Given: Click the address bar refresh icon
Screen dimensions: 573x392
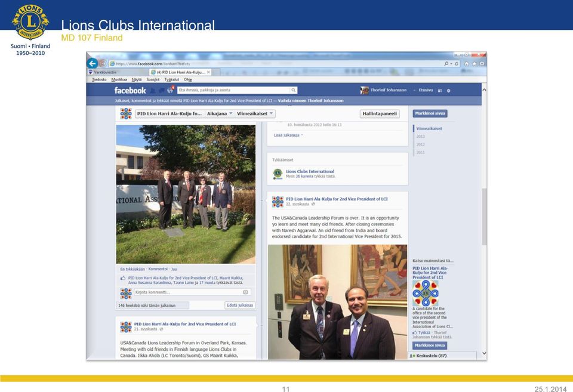Looking at the screenshot, I should [457, 64].
